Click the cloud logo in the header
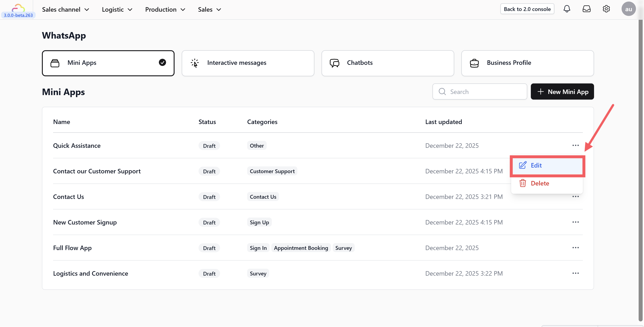This screenshot has height=327, width=644. [18, 8]
